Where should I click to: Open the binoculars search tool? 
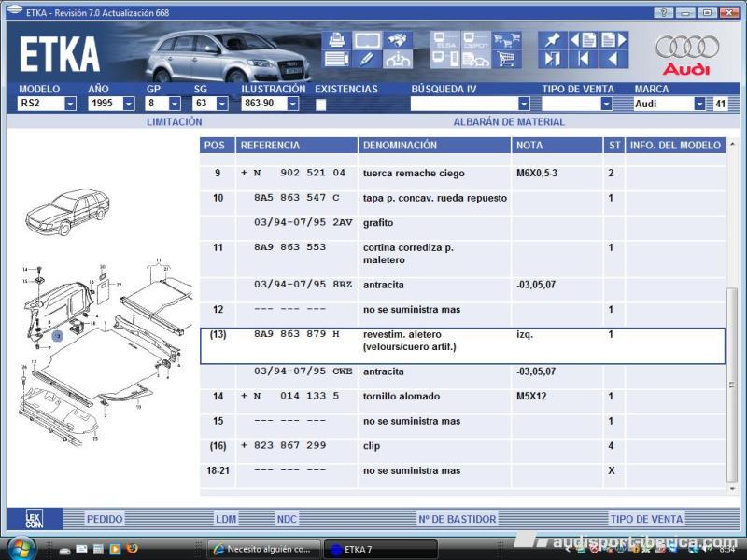[x=398, y=40]
